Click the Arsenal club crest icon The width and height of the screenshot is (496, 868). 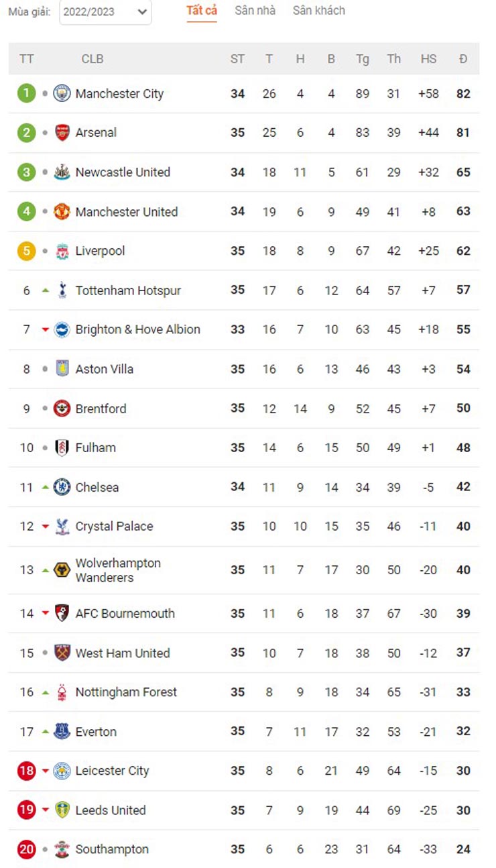(x=62, y=132)
